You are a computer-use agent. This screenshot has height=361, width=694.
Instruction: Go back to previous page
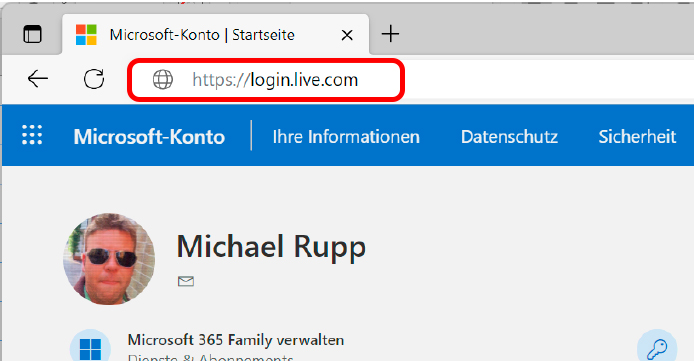(38, 80)
